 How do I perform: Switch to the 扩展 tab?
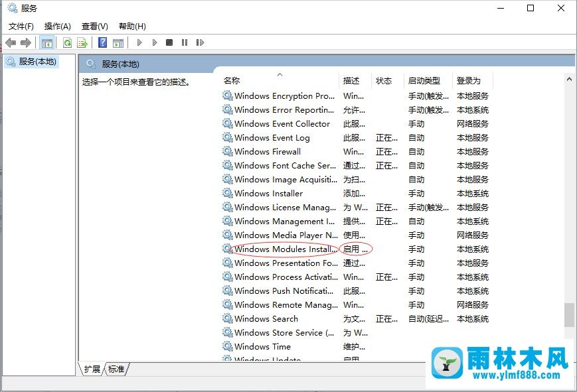tap(92, 369)
